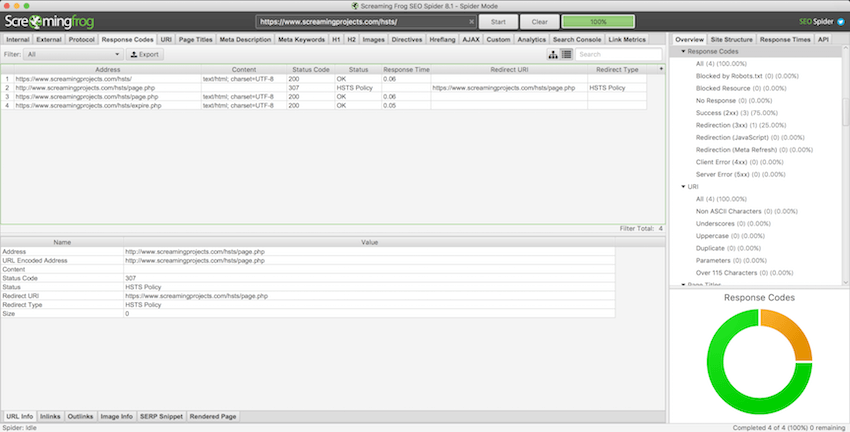The width and height of the screenshot is (850, 432).
Task: Sort by the Status Code column header
Action: tap(311, 69)
